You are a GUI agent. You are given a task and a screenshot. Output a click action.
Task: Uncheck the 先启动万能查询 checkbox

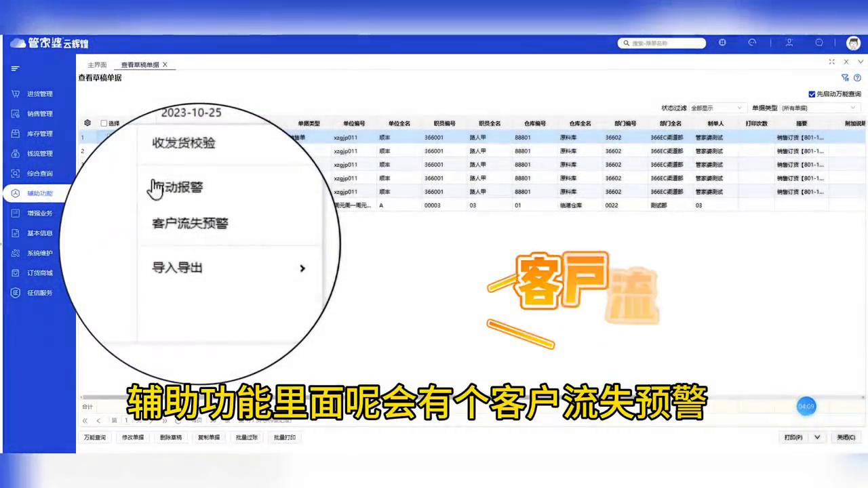click(x=812, y=94)
